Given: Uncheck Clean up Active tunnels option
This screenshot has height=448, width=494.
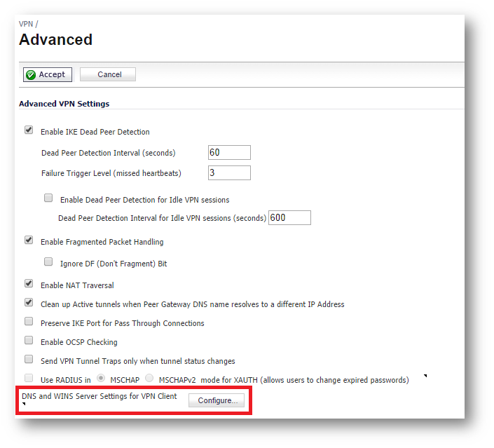Looking at the screenshot, I should click(29, 303).
